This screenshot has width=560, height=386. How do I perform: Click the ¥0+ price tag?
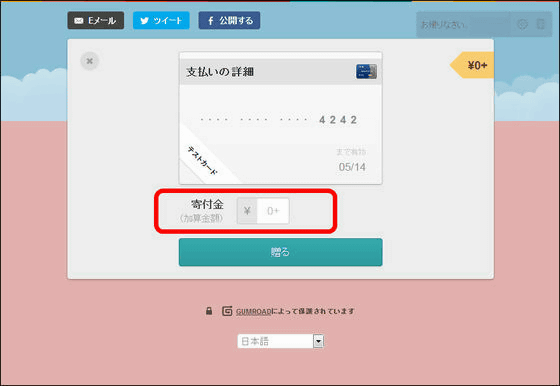click(472, 65)
